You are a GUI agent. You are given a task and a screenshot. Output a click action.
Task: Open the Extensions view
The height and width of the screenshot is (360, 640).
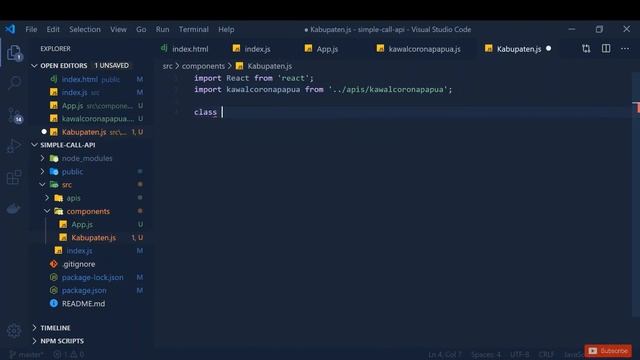pos(14,177)
